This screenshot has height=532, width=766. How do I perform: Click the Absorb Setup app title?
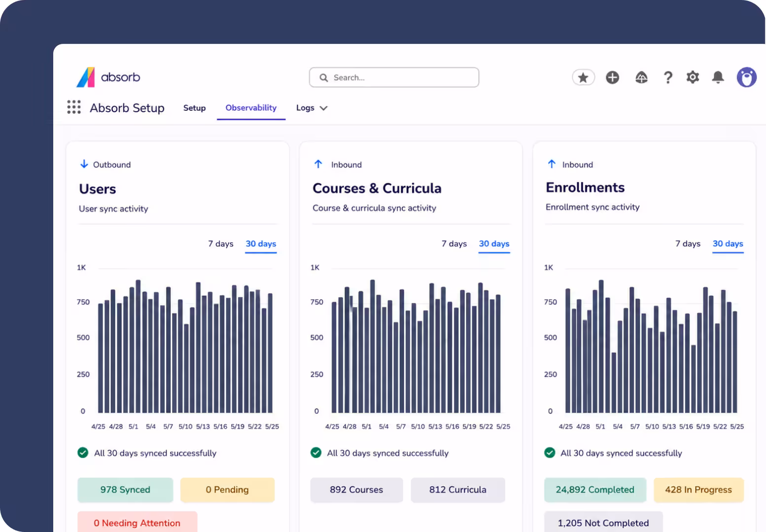127,108
